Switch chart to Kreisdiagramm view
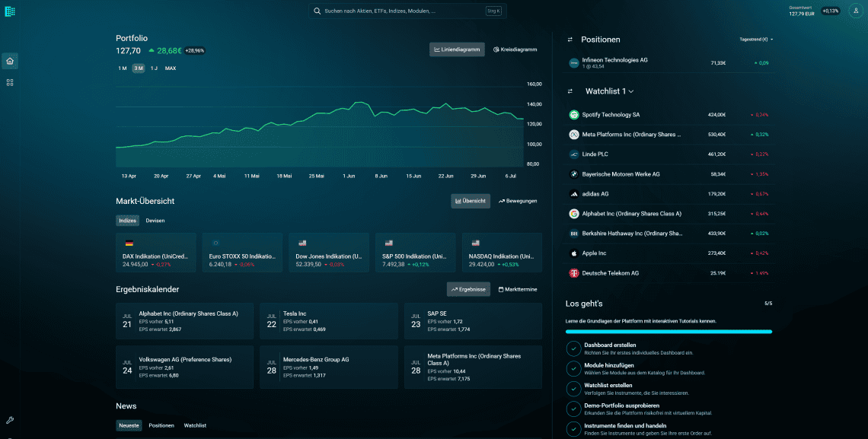Viewport: 868px width, 439px height. coord(515,49)
